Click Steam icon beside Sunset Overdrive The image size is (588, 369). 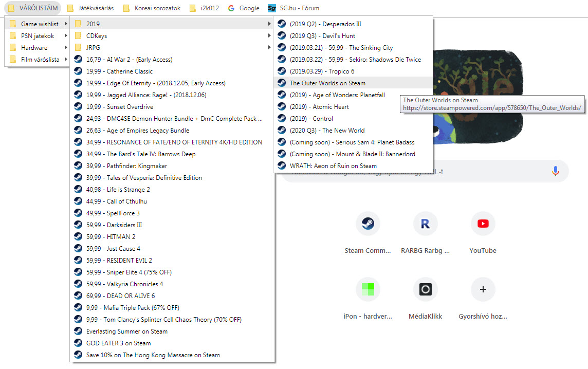coord(78,106)
